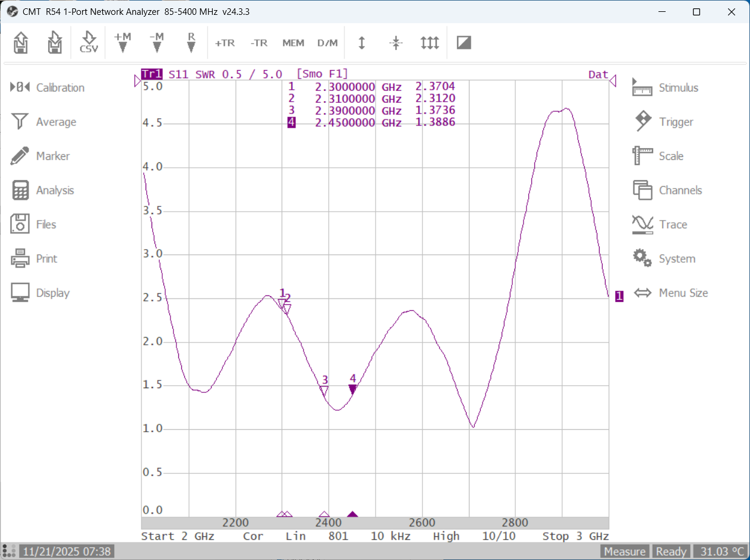Click MEM to memorize trace data
The height and width of the screenshot is (560, 750).
pos(293,43)
